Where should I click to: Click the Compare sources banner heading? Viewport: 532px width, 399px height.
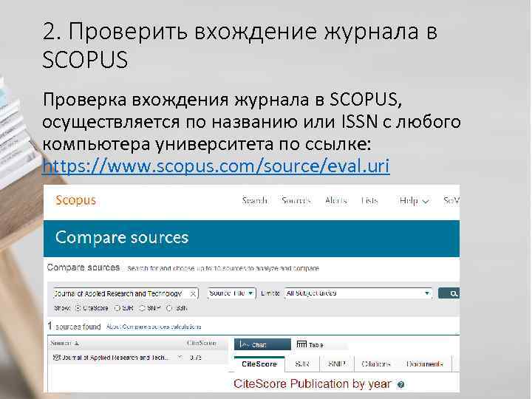[x=122, y=237]
